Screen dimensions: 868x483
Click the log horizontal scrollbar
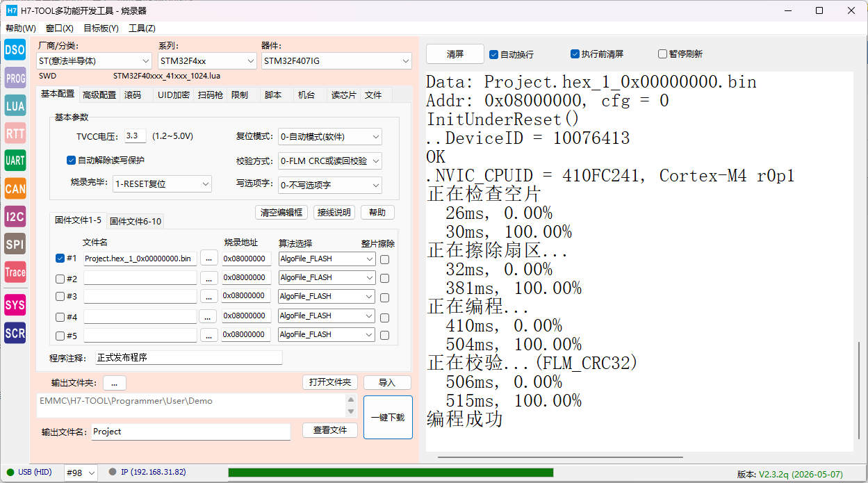coord(560,457)
